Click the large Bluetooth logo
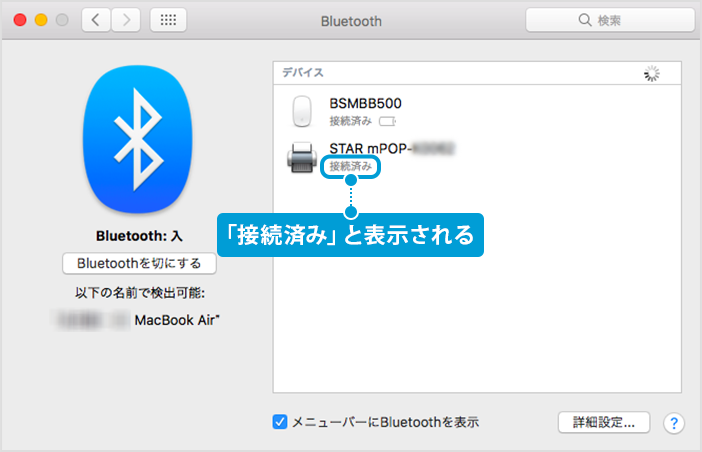The width and height of the screenshot is (702, 452). pyautogui.click(x=138, y=139)
